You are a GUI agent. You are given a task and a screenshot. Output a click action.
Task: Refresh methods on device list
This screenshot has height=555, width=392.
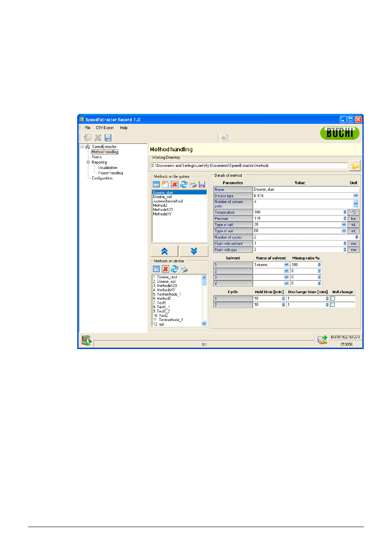[x=175, y=269]
